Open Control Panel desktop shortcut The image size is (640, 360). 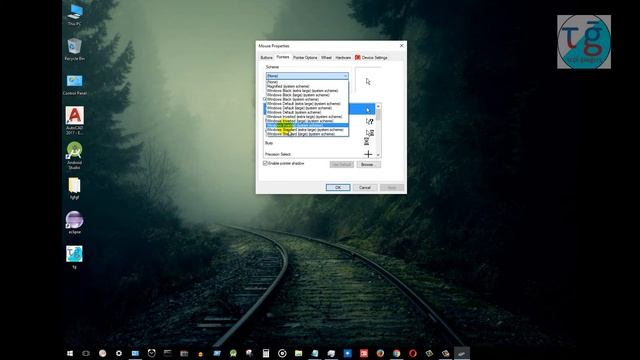(x=75, y=84)
